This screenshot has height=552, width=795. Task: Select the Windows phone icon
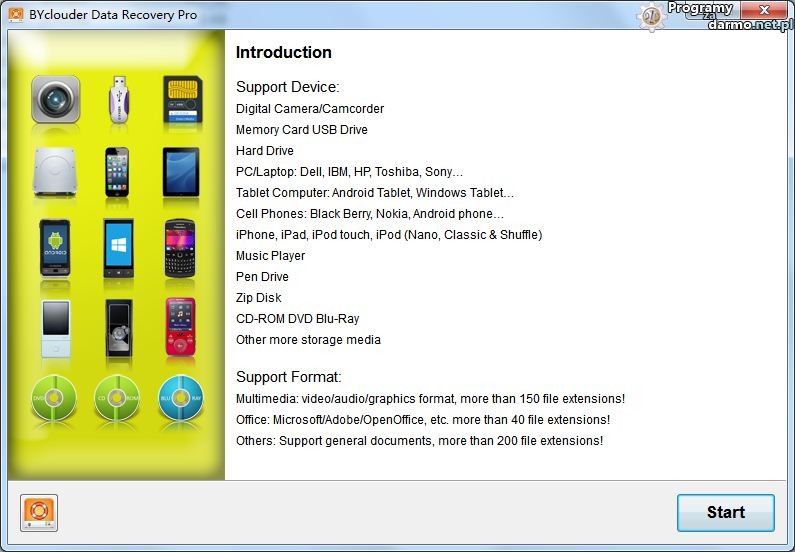point(118,247)
